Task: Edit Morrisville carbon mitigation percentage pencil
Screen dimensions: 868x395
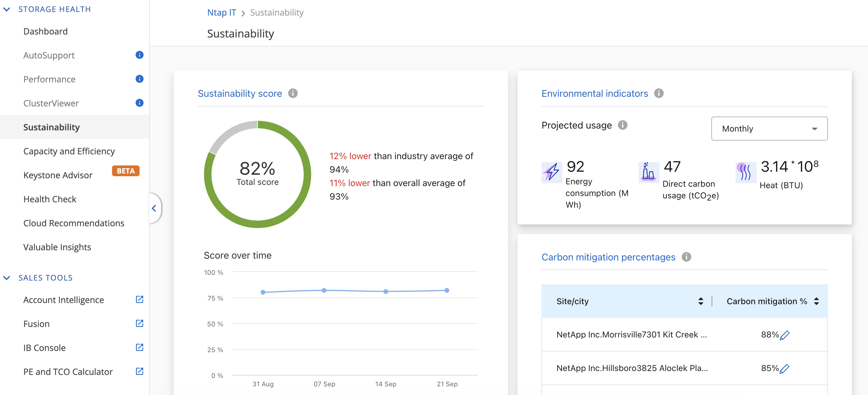Action: point(784,335)
